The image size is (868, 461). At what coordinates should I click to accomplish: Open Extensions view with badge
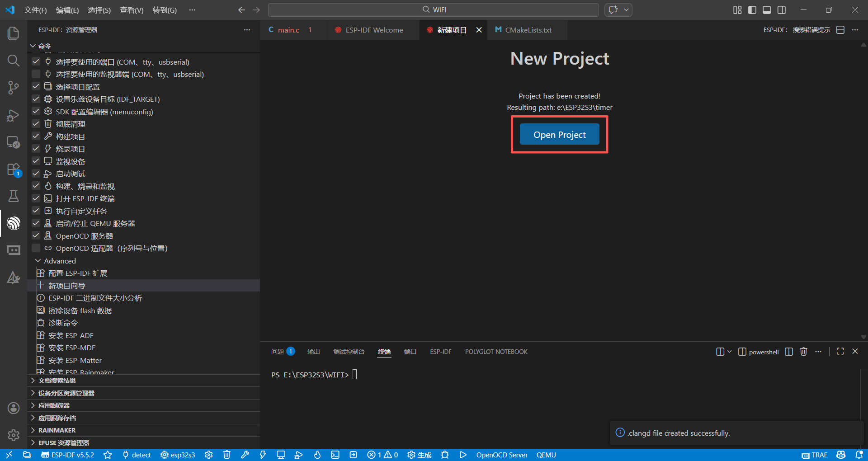(x=14, y=169)
